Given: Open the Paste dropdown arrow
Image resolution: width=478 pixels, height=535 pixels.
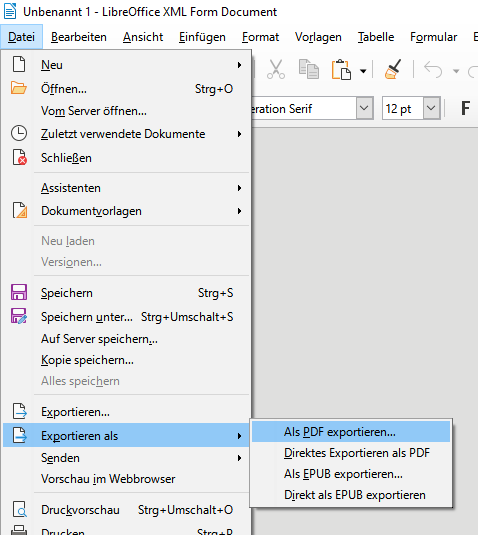Looking at the screenshot, I should tap(363, 71).
